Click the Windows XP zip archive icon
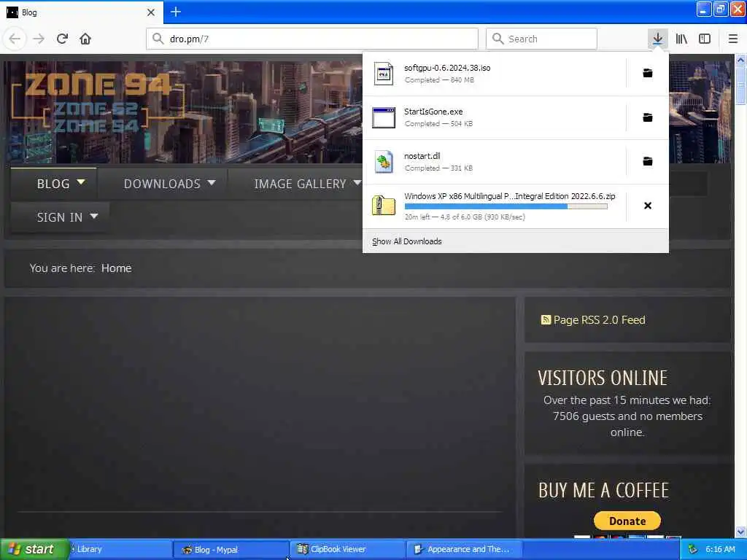747x560 pixels. pyautogui.click(x=384, y=206)
